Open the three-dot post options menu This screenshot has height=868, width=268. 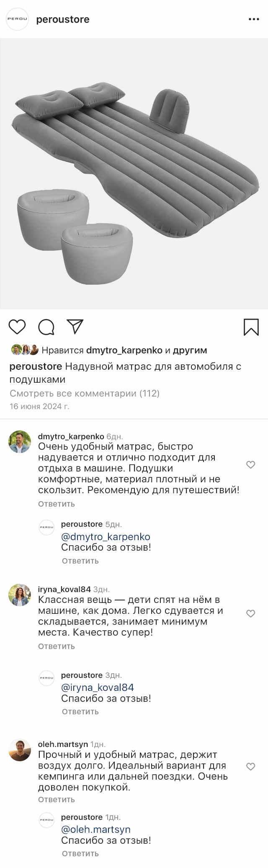pos(254,19)
